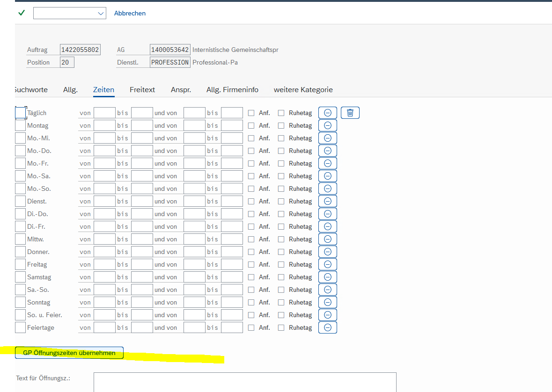Click the minus icon in Sa.-So. row

[x=328, y=290]
